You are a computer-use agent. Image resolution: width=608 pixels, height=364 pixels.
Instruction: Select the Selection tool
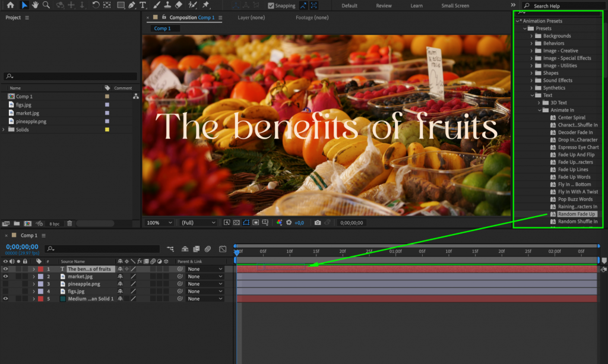24,5
